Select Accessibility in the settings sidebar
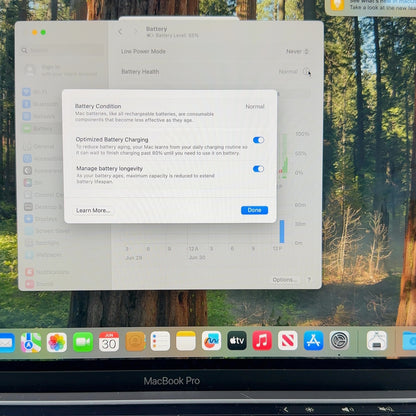 [43, 158]
